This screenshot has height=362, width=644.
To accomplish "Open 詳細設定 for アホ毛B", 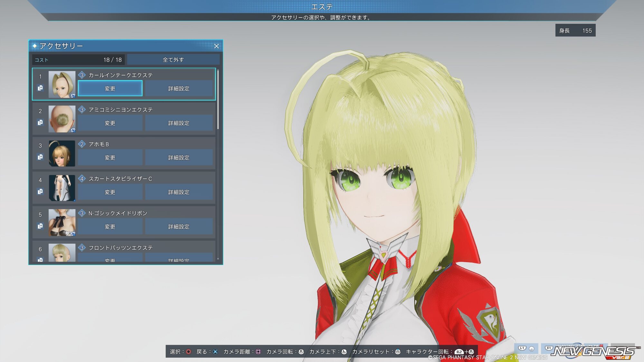I will point(179,157).
